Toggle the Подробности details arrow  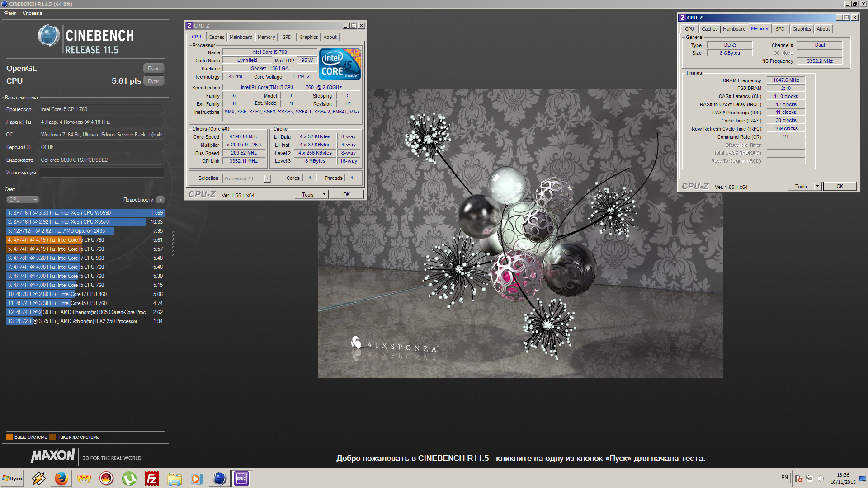pyautogui.click(x=160, y=200)
